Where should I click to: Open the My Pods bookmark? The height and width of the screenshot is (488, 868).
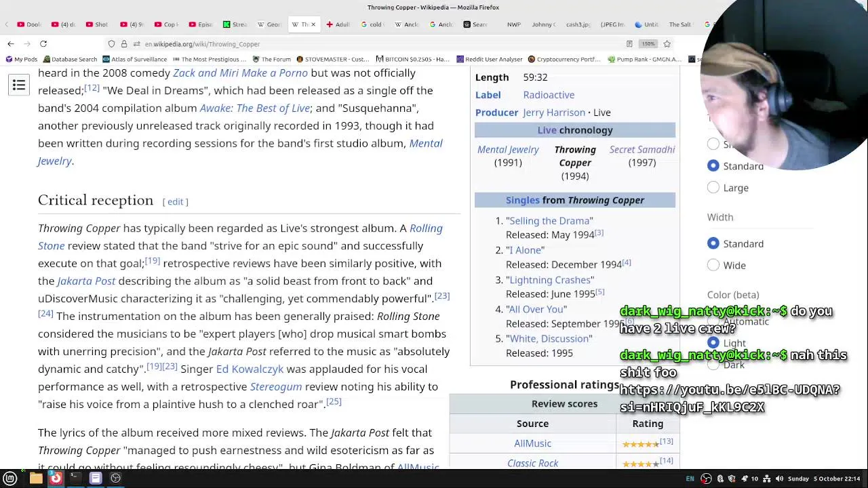[22, 59]
